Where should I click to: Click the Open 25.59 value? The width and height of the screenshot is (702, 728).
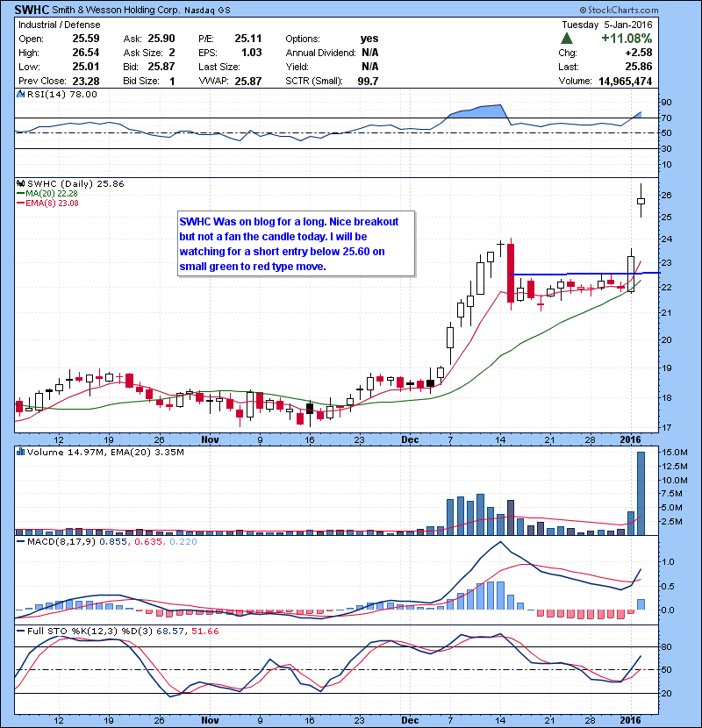[x=85, y=39]
